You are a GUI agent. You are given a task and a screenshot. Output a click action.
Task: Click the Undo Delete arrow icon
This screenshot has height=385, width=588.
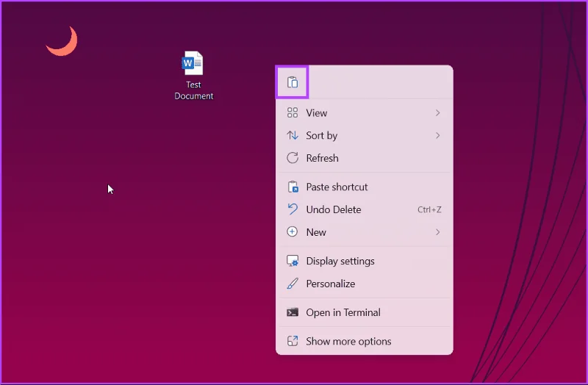pyautogui.click(x=292, y=209)
